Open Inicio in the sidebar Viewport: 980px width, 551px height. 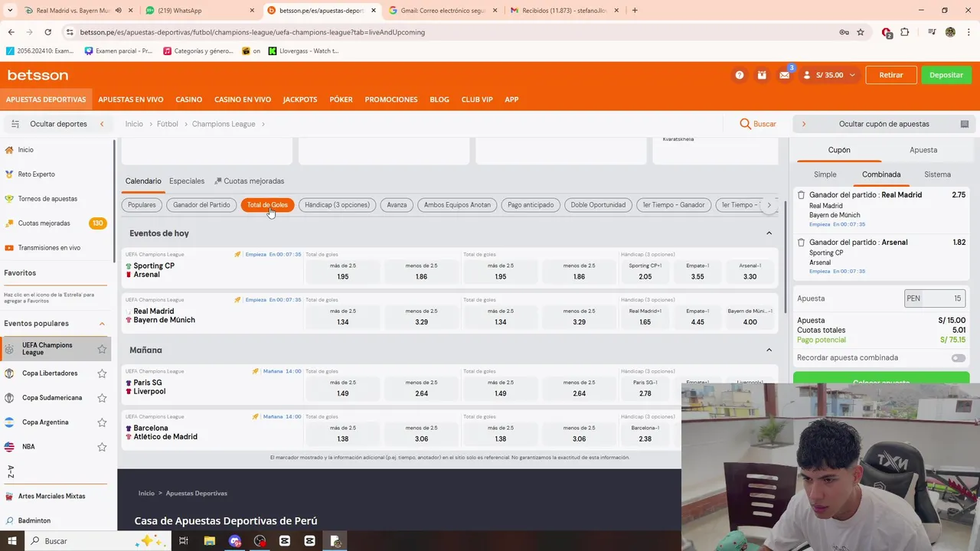coord(25,150)
